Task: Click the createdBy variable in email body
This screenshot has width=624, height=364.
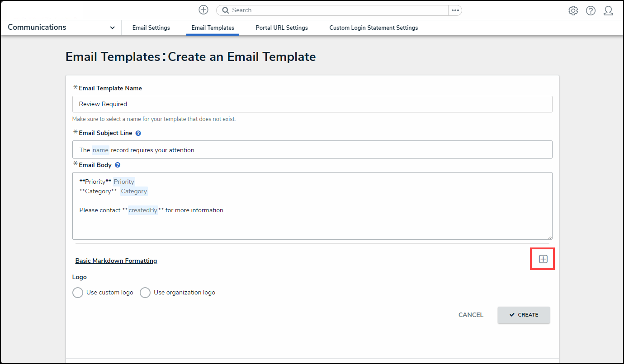Action: click(143, 210)
